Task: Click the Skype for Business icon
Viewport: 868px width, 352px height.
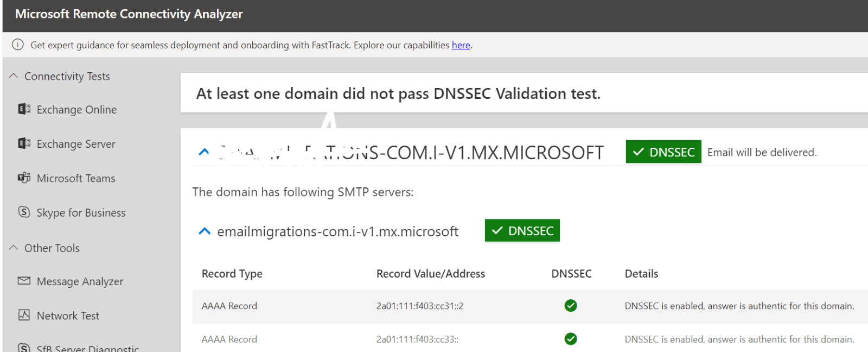Action: click(24, 212)
